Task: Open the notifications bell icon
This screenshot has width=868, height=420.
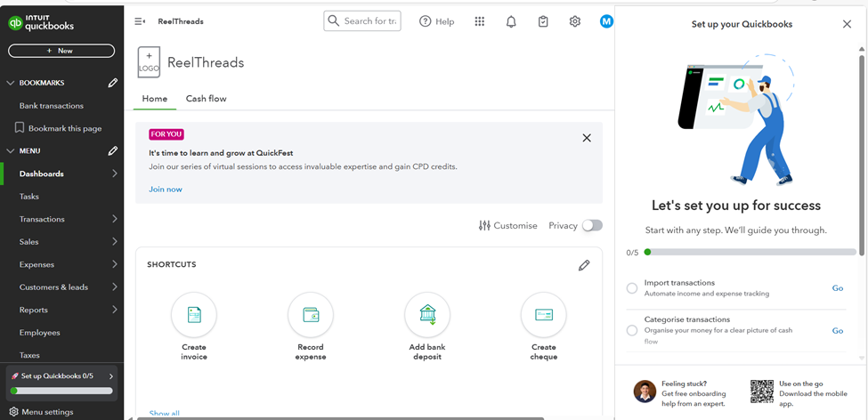Action: [x=512, y=21]
